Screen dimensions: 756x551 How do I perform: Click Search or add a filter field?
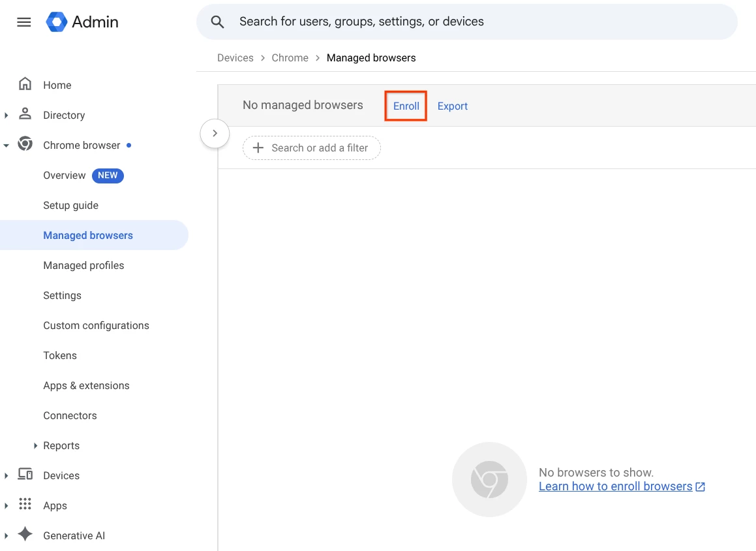311,148
